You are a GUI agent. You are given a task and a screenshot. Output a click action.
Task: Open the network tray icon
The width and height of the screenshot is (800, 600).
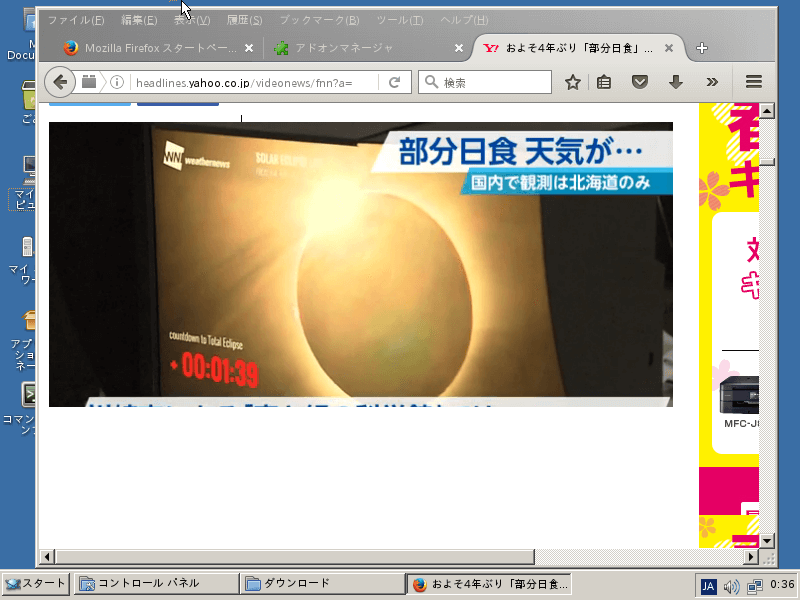(755, 586)
